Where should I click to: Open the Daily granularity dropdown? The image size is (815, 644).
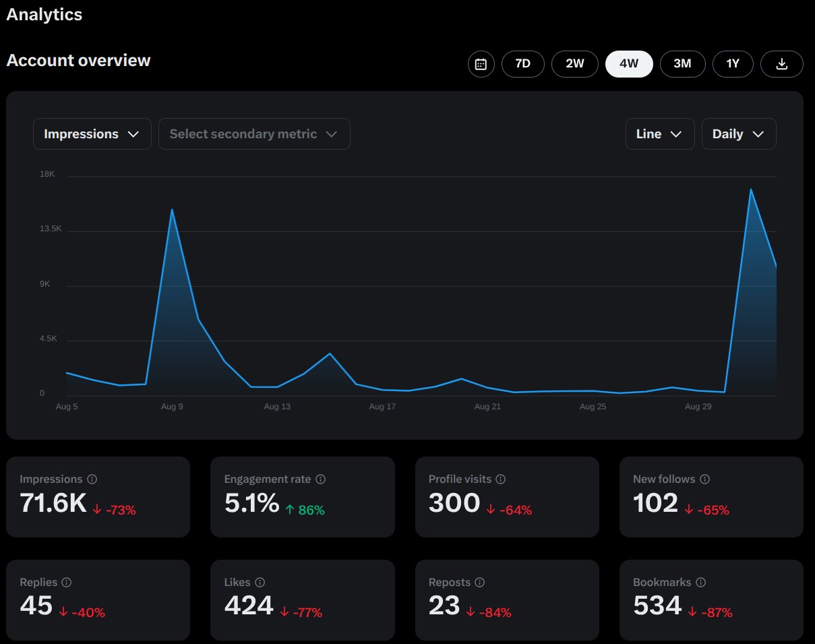pyautogui.click(x=739, y=134)
